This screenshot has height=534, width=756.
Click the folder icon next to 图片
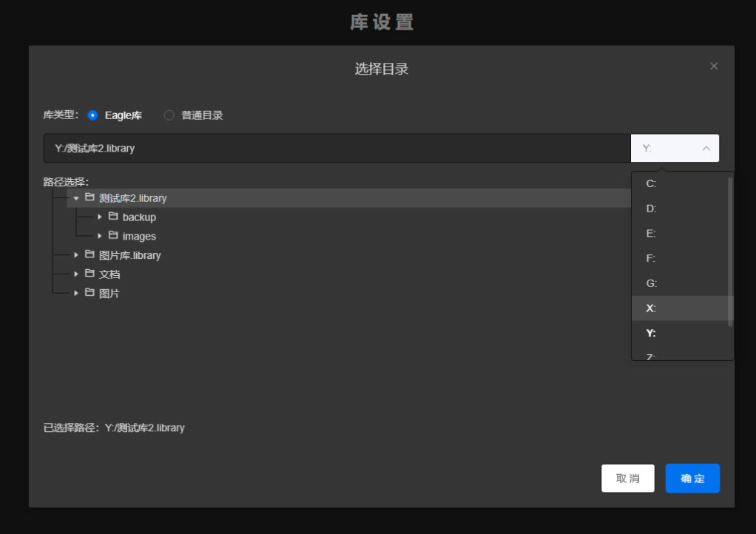click(x=90, y=292)
